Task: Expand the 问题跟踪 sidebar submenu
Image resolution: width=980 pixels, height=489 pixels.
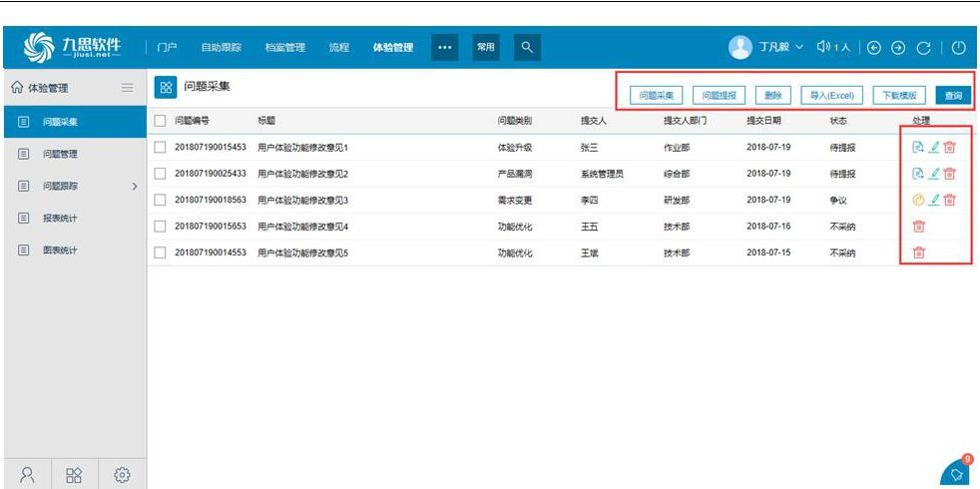Action: [135, 187]
